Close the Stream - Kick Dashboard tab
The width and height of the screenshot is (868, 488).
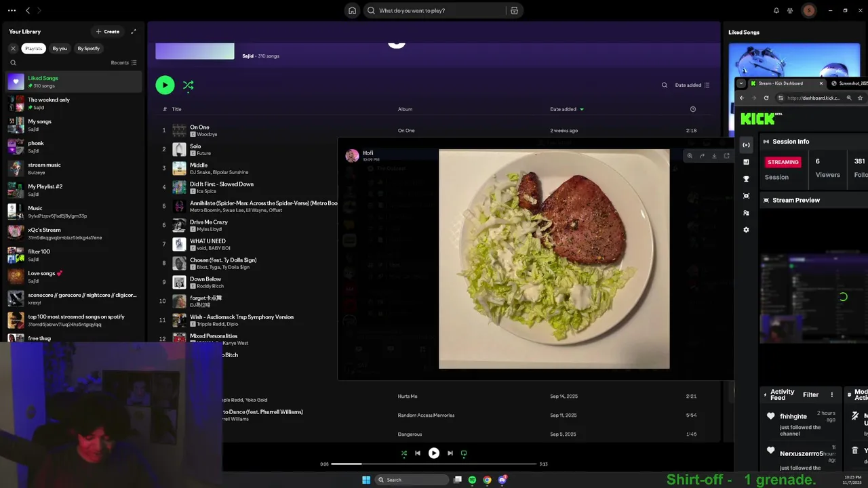821,83
